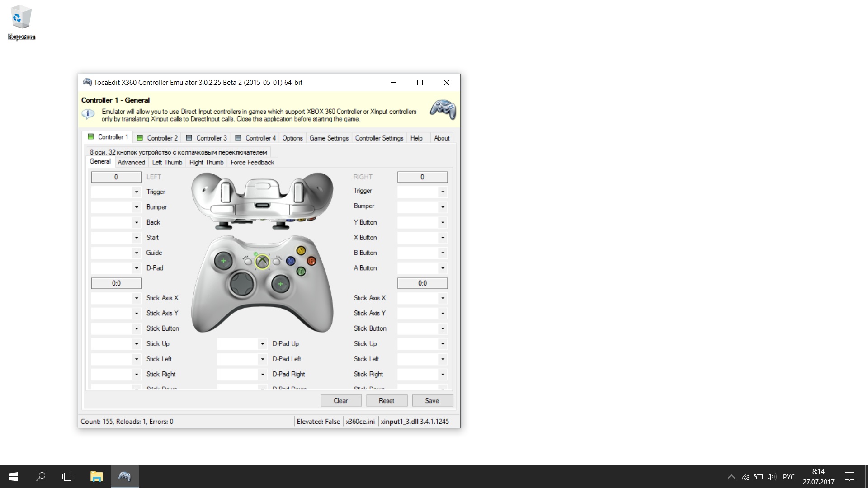Viewport: 868px width, 488px height.
Task: Open File Explorer from the taskbar
Action: pos(96,476)
